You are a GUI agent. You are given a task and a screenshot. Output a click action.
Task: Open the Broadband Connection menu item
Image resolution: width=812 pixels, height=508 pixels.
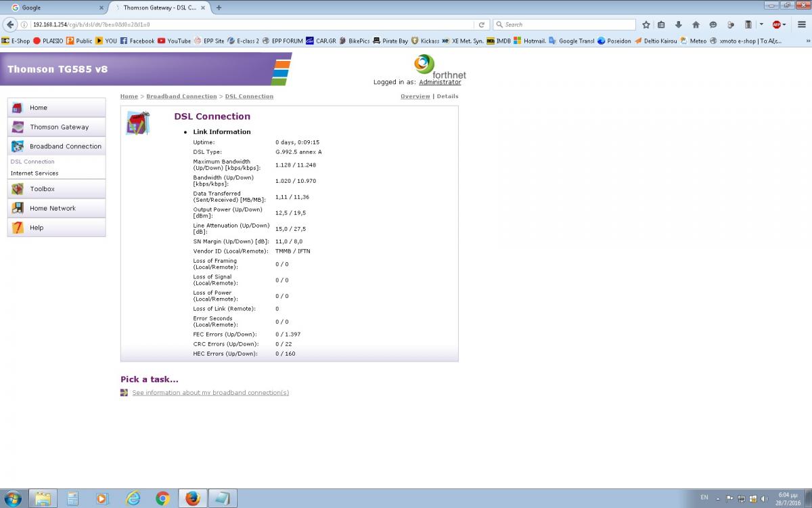tap(56, 146)
